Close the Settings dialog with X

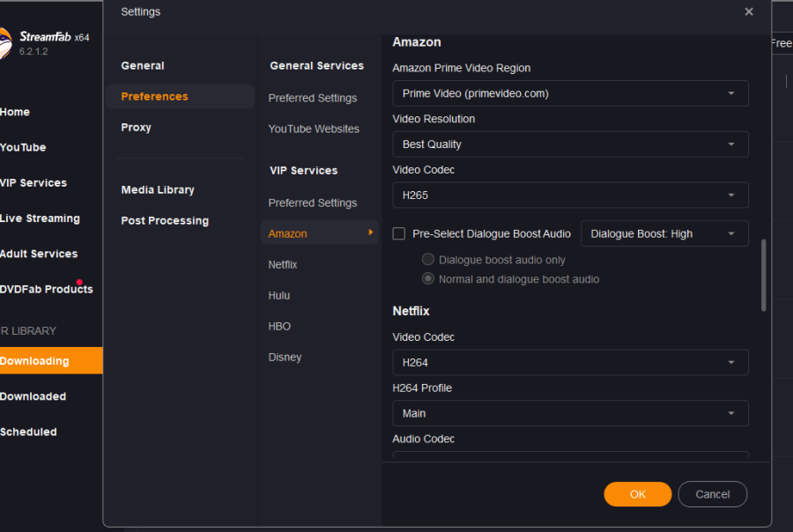coord(749,11)
